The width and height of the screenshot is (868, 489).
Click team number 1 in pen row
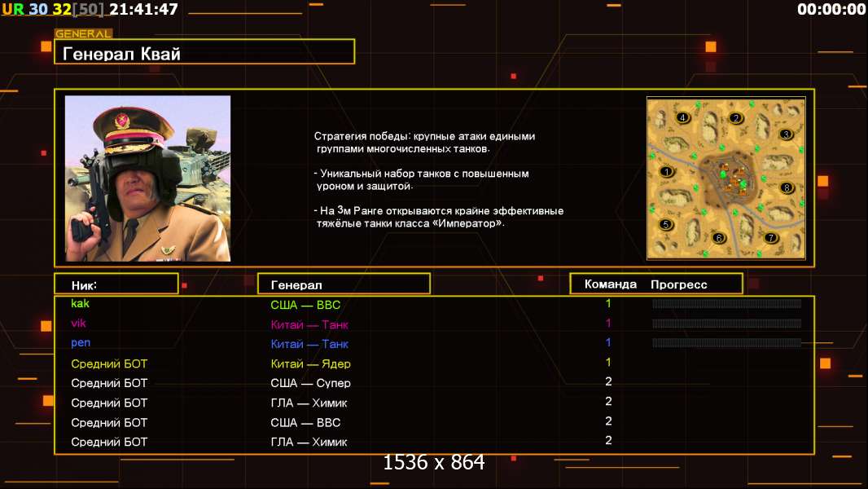point(607,342)
